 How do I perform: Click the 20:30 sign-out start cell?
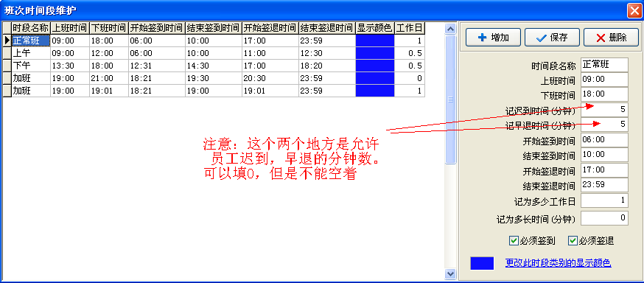270,78
